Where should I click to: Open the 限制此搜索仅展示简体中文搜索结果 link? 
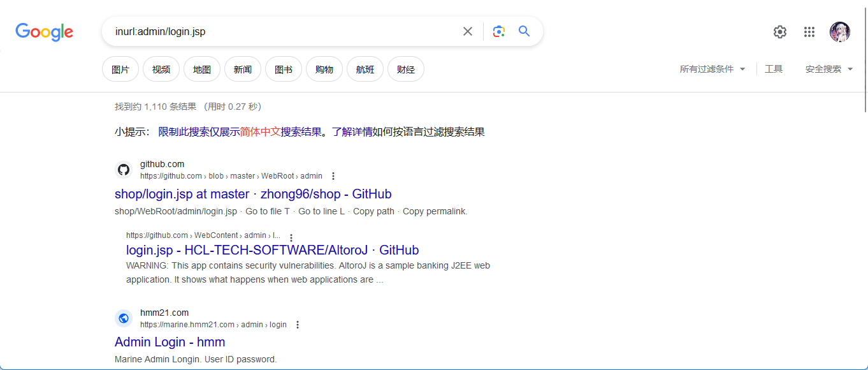(x=240, y=132)
